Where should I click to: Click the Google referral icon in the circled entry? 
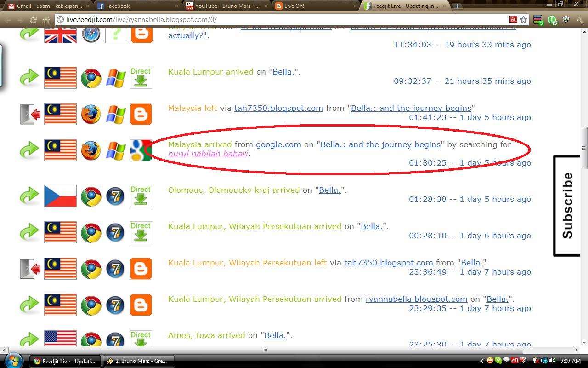(141, 150)
